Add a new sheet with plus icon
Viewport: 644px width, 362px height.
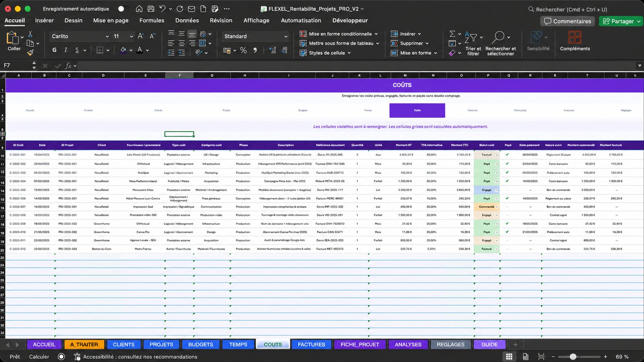[x=515, y=344]
